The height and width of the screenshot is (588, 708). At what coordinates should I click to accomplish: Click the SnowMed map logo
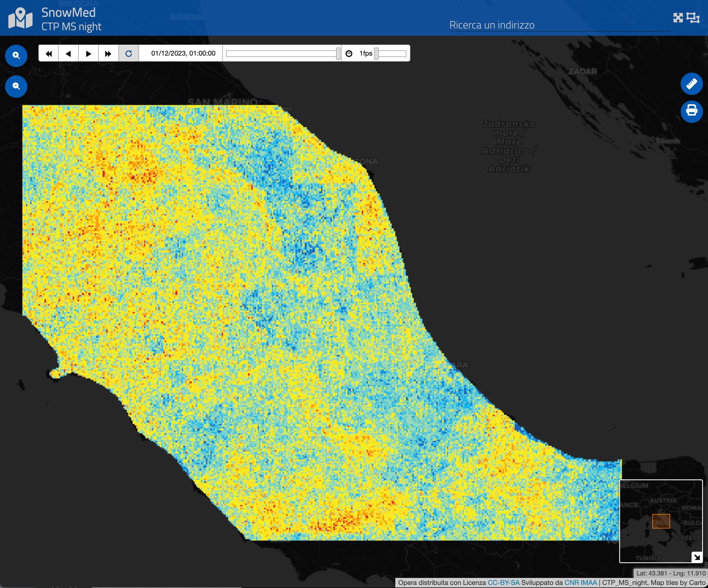20,18
